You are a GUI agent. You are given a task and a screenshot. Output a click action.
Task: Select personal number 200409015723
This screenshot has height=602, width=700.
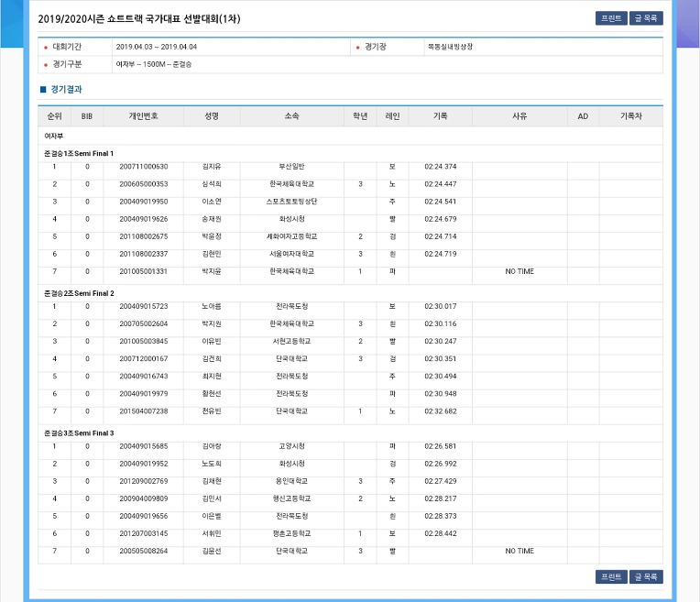point(144,306)
